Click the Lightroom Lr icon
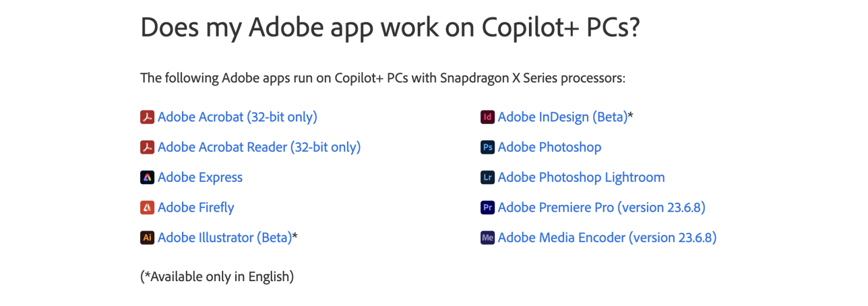Screen dimensions: 868x306 click(488, 177)
